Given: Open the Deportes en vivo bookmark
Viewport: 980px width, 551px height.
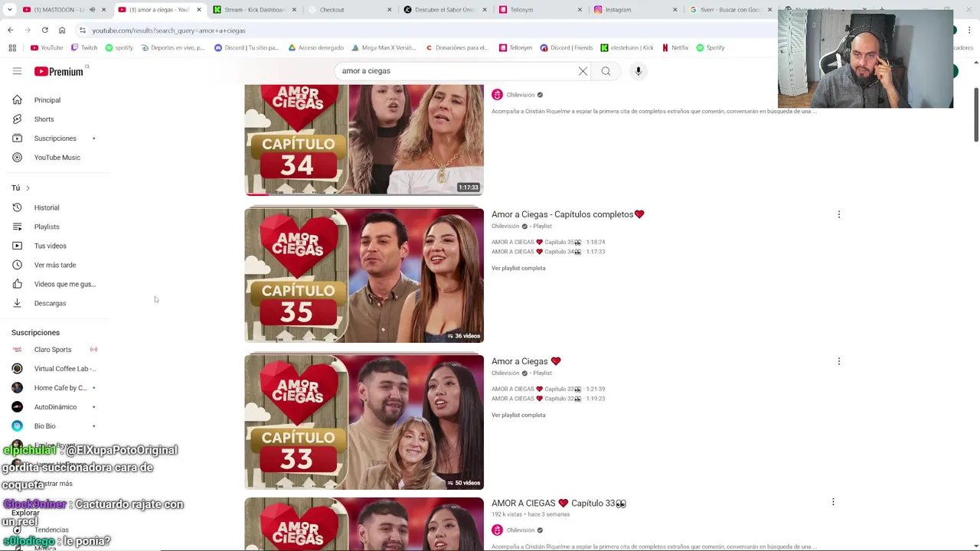Looking at the screenshot, I should tap(172, 47).
